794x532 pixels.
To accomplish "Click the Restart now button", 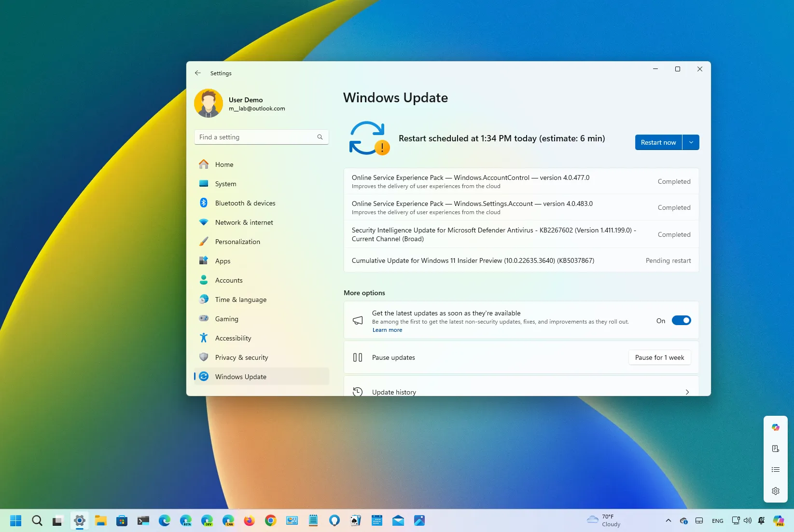I will [658, 142].
